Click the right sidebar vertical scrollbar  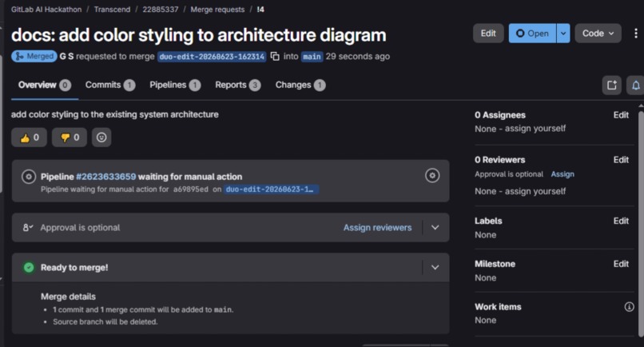641,222
